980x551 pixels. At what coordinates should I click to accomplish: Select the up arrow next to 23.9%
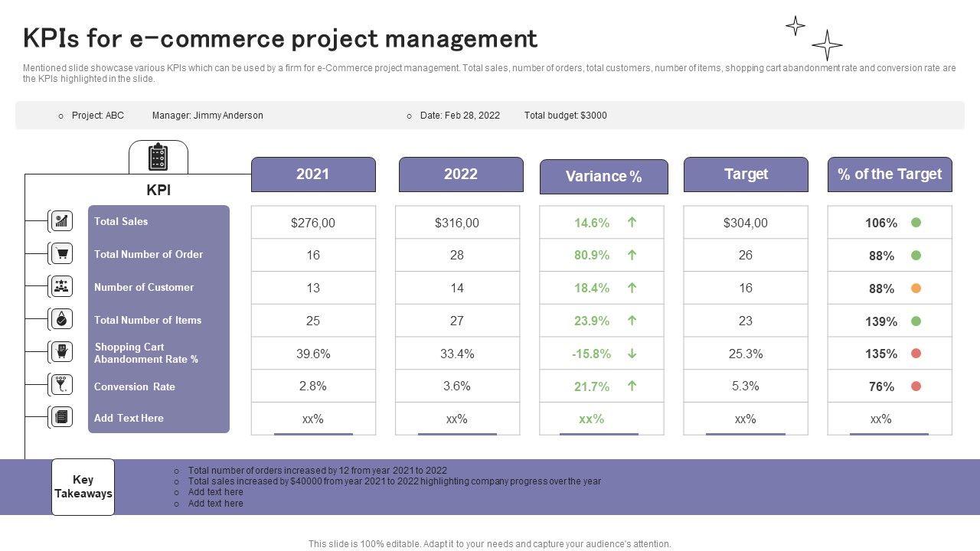[632, 321]
